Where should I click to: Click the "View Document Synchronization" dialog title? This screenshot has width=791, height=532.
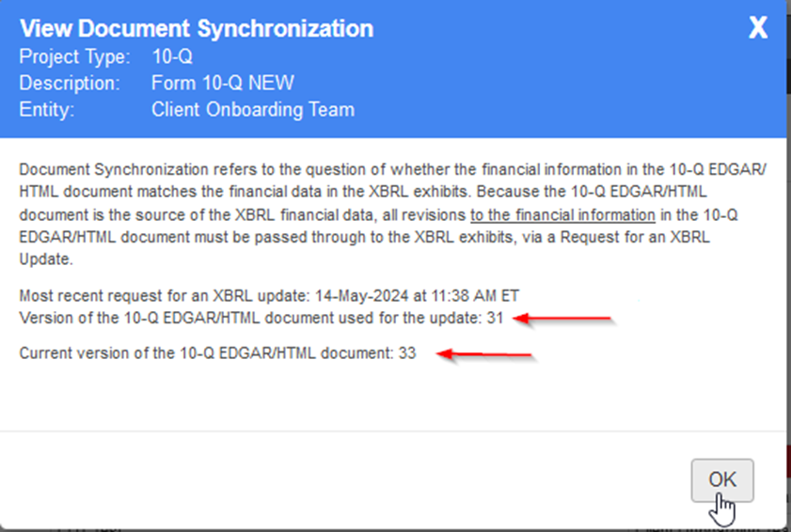click(196, 28)
